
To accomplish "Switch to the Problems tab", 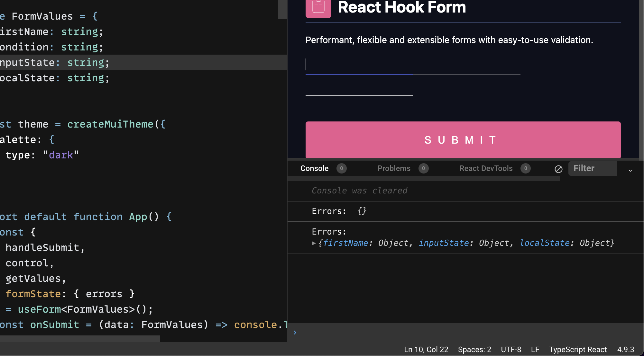I will 394,168.
